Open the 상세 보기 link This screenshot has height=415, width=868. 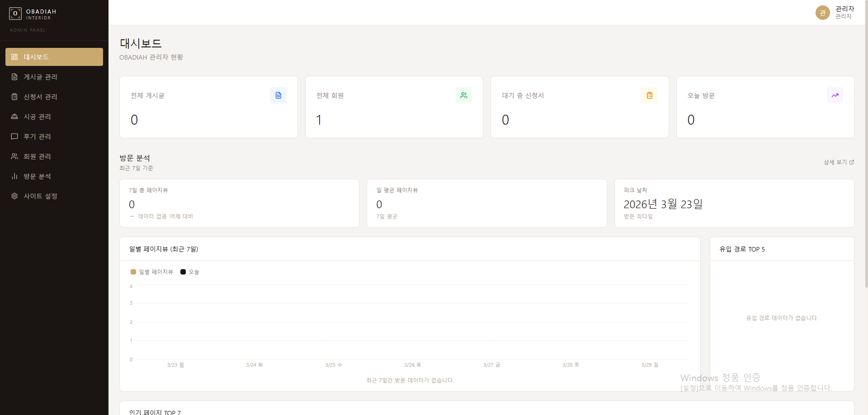point(835,162)
